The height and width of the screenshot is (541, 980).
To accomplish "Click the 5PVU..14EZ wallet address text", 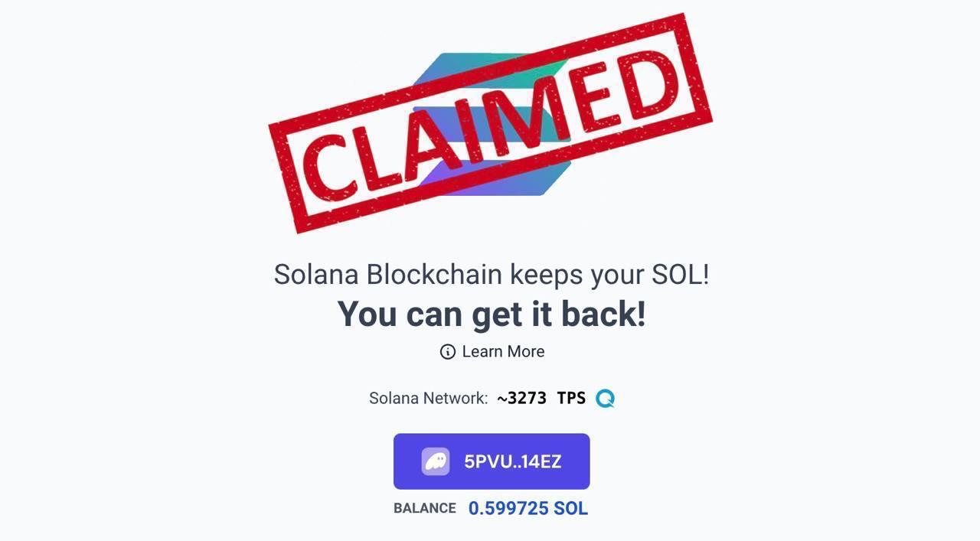I will point(513,461).
